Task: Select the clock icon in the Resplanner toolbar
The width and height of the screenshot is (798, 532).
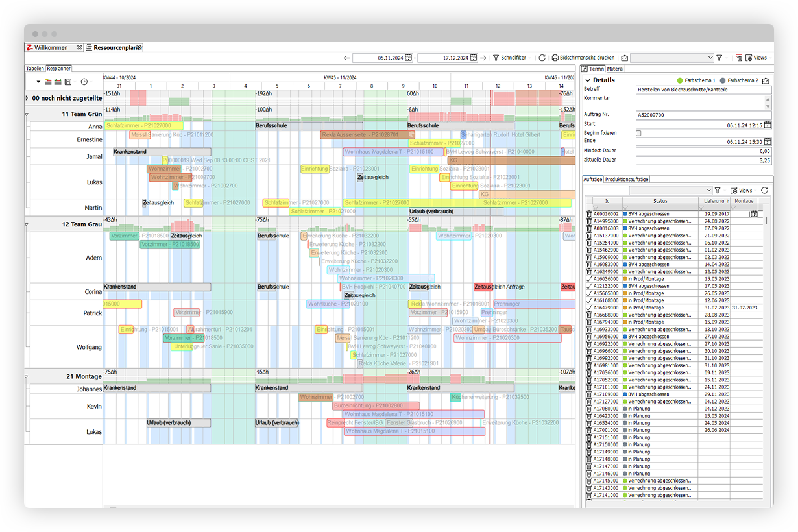Action: (x=84, y=82)
